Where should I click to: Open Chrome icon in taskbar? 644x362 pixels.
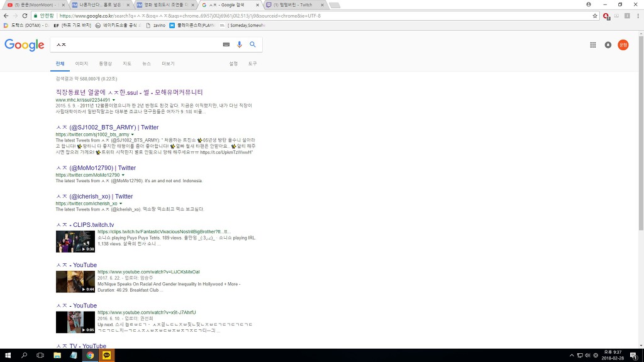coord(90,355)
